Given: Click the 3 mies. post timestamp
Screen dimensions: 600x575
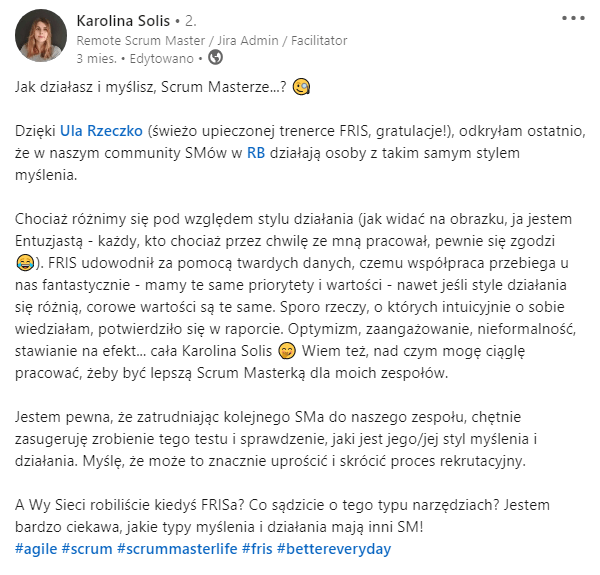Looking at the screenshot, I should (x=96, y=59).
